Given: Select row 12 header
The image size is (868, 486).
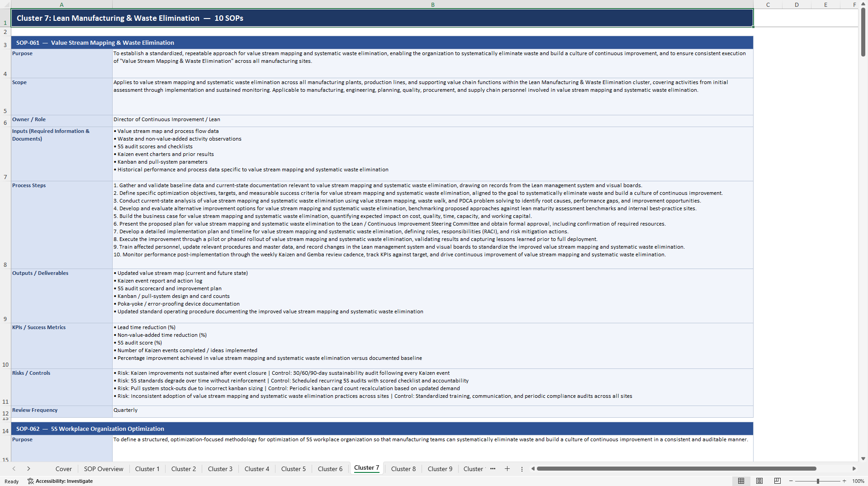Looking at the screenshot, I should (5, 411).
